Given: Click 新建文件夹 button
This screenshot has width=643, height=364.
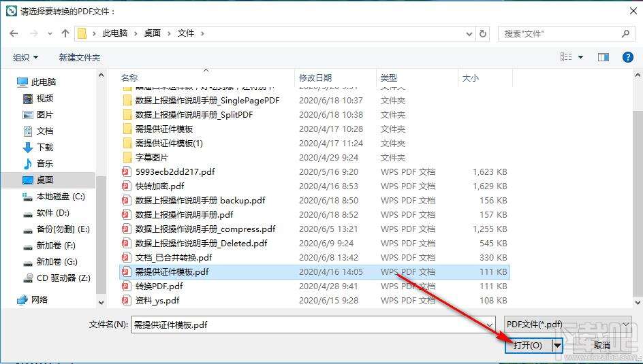Looking at the screenshot, I should [80, 58].
